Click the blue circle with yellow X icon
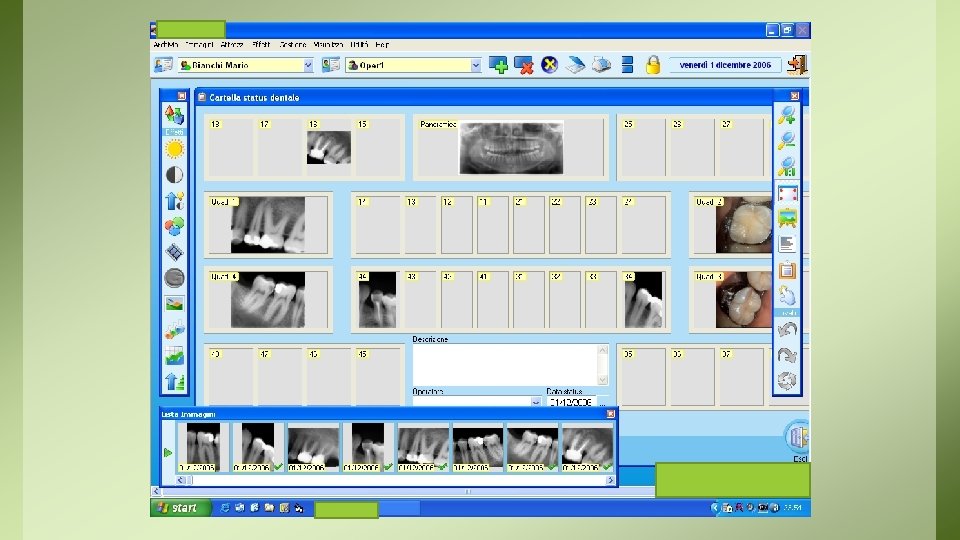 [549, 65]
